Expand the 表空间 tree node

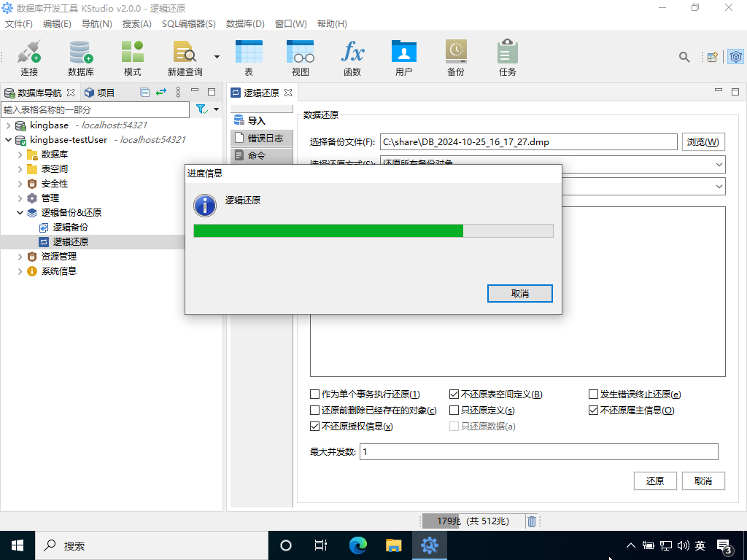[x=20, y=169]
